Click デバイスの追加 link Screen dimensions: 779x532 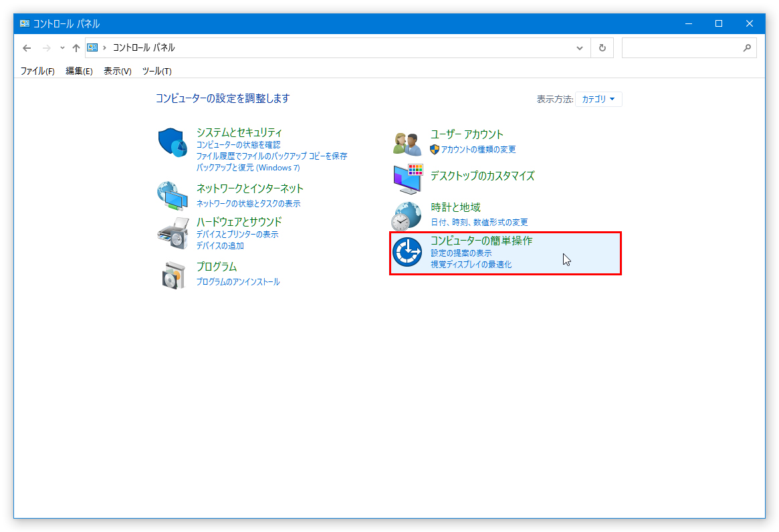[x=220, y=246]
